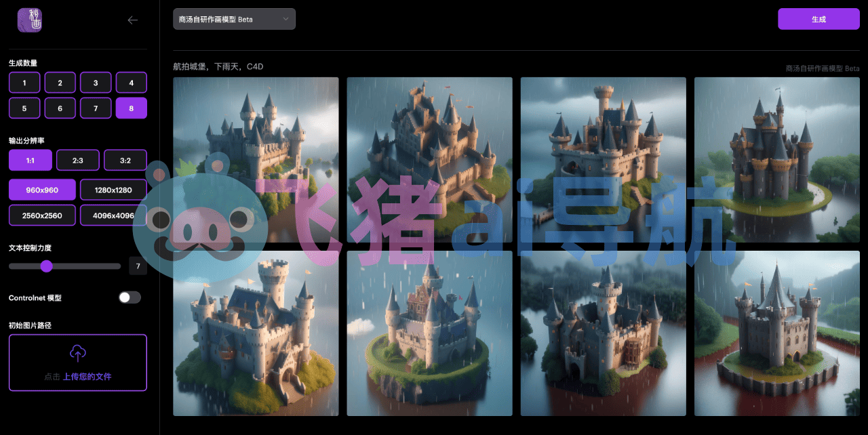The width and height of the screenshot is (868, 435).
Task: Click the 输出分辨率 section label
Action: click(26, 140)
